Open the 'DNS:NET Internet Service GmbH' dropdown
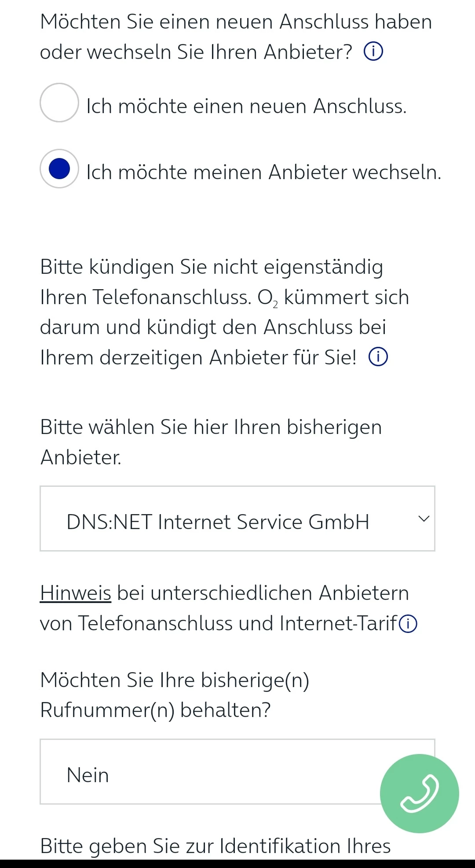The width and height of the screenshot is (475, 868). tap(218, 522)
